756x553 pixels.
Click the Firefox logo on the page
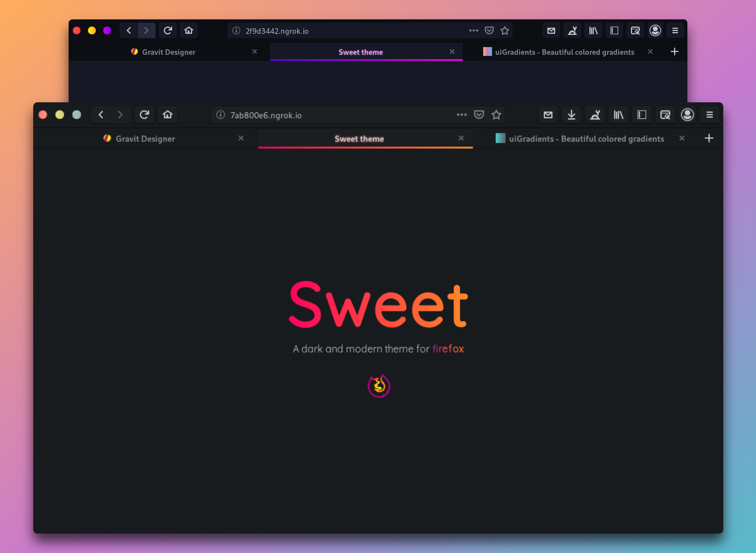pyautogui.click(x=379, y=386)
